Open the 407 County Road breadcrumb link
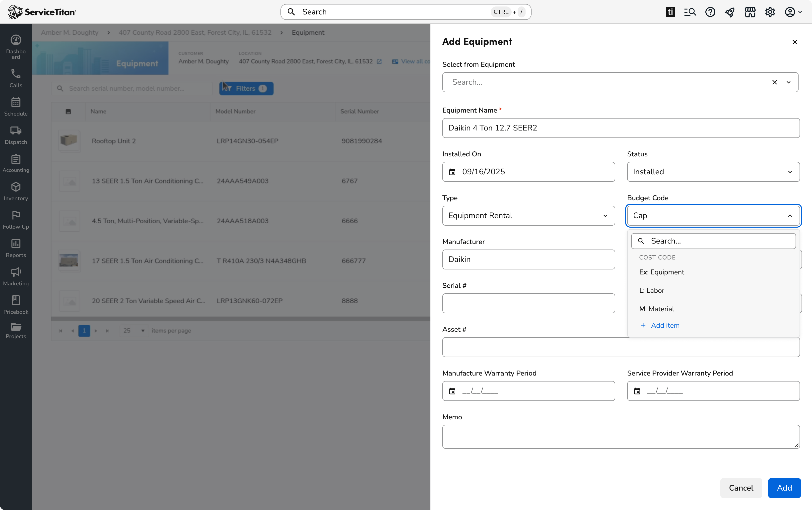 (195, 33)
